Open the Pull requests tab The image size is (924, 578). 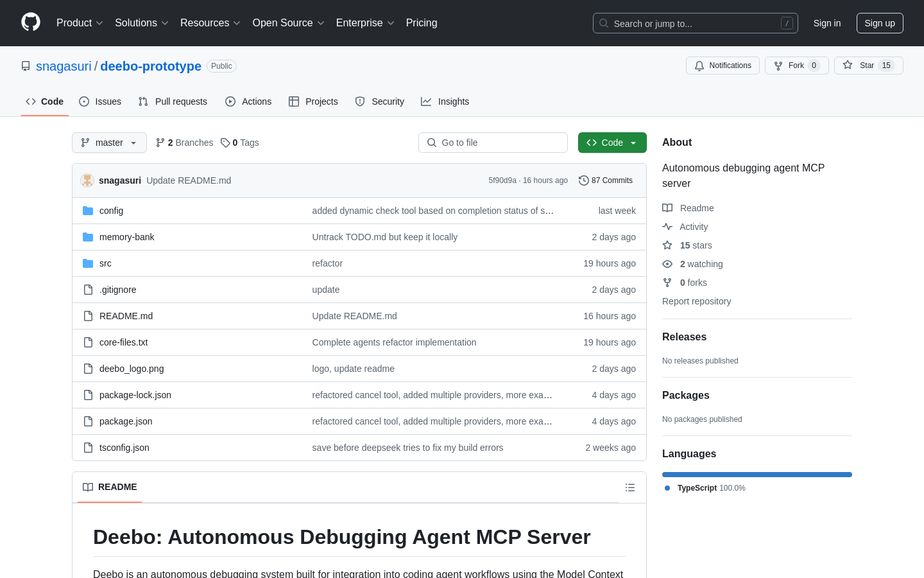[173, 101]
